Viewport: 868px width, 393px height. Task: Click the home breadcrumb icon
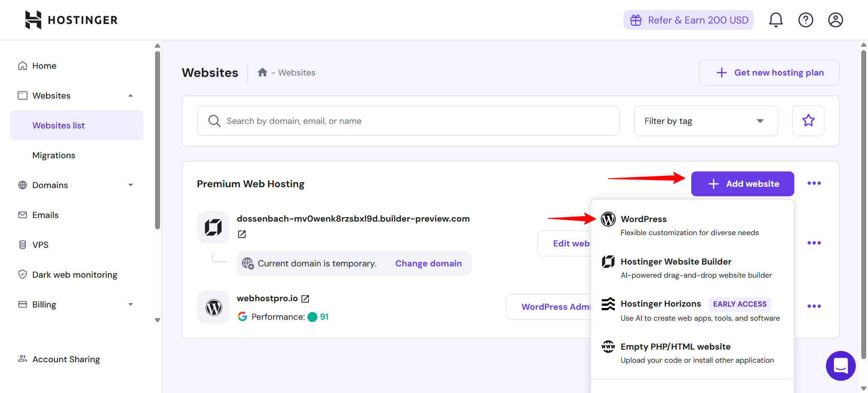263,72
